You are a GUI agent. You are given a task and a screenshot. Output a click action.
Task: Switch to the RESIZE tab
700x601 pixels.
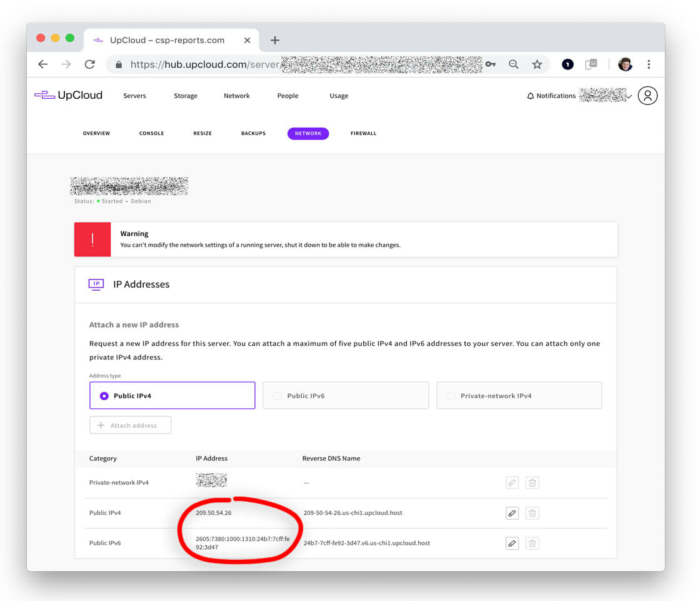pyautogui.click(x=202, y=133)
